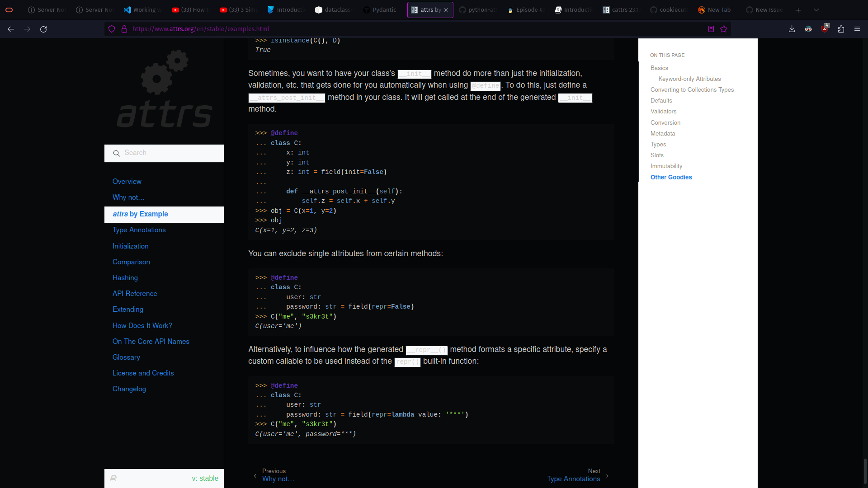This screenshot has height=488, width=868.
Task: Expand the list-all-tabs chevron
Action: click(x=816, y=10)
